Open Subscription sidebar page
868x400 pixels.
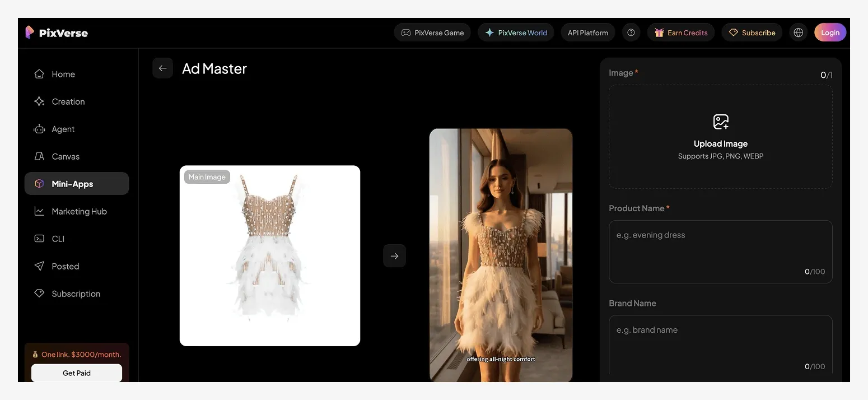coord(77,294)
